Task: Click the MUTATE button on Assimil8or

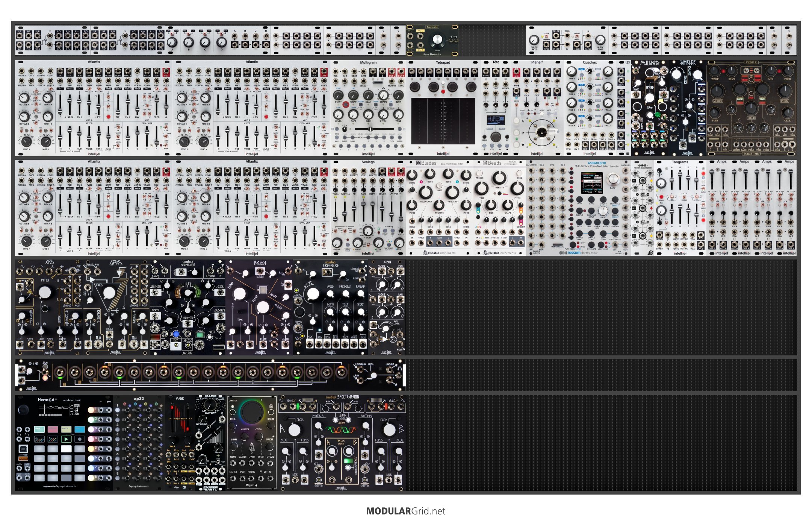Action: click(x=606, y=222)
